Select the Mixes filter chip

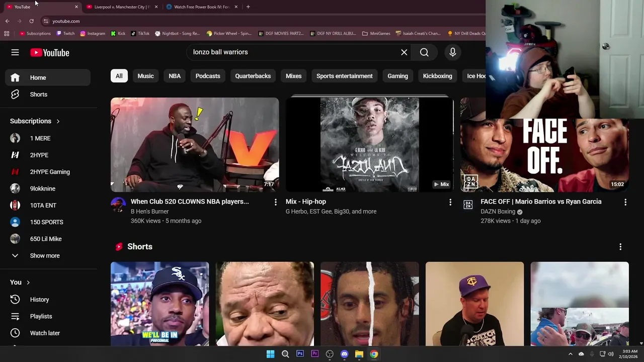[x=294, y=76]
